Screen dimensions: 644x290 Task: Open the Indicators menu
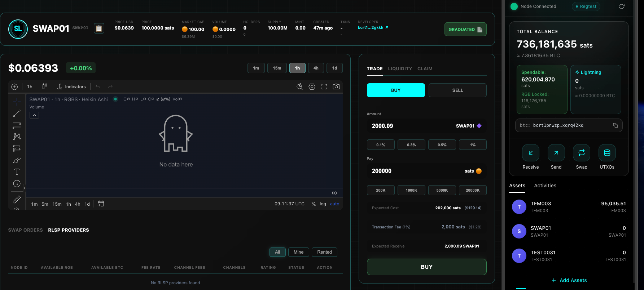(71, 87)
